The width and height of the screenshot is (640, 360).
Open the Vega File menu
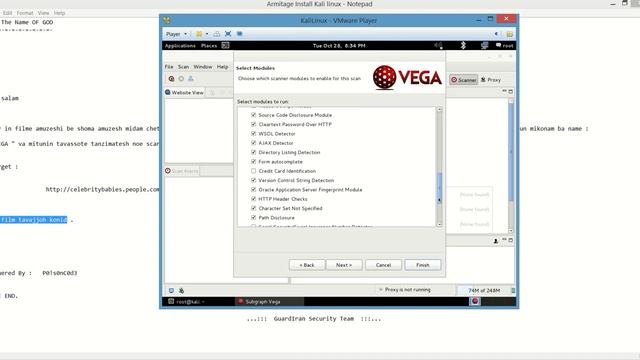pos(169,67)
